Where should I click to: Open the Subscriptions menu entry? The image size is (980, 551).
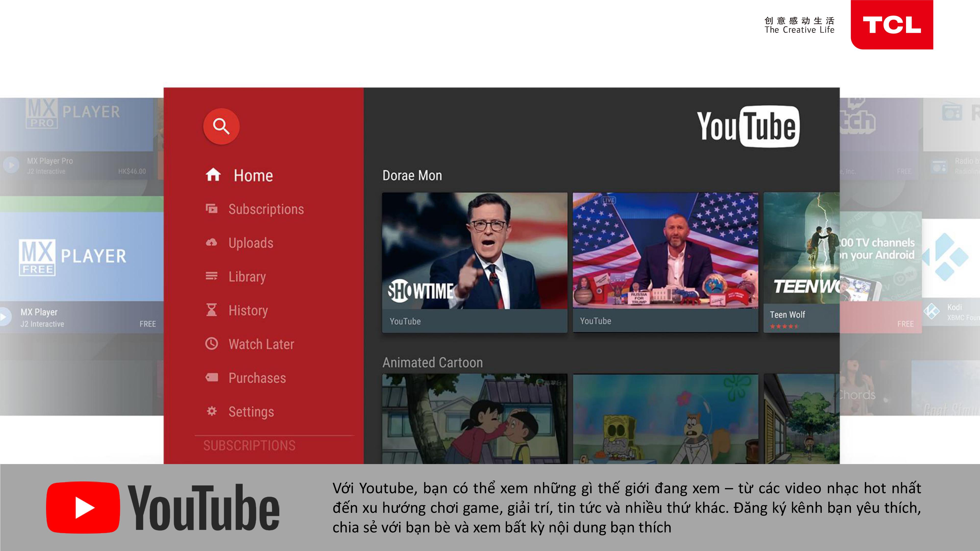(x=266, y=209)
